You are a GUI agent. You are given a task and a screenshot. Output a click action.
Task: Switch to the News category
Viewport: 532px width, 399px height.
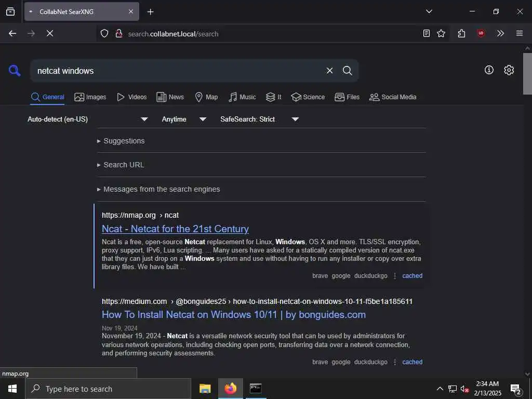170,97
